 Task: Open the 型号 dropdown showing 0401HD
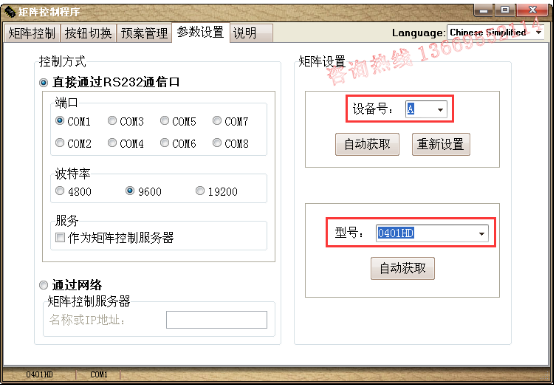tap(432, 233)
